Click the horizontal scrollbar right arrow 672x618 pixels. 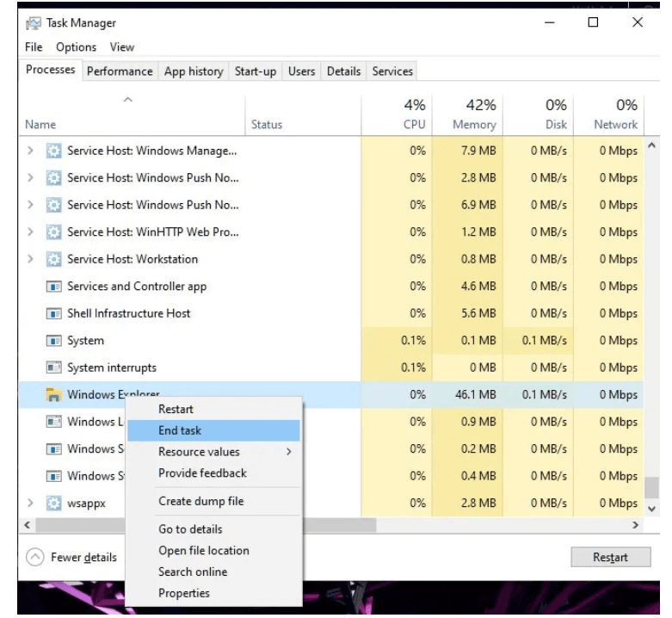point(636,524)
